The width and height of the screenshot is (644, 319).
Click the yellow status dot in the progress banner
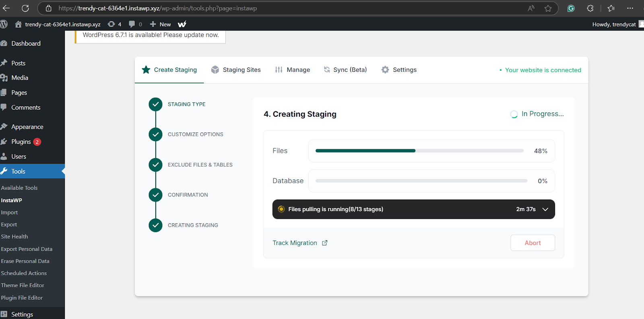click(x=281, y=209)
